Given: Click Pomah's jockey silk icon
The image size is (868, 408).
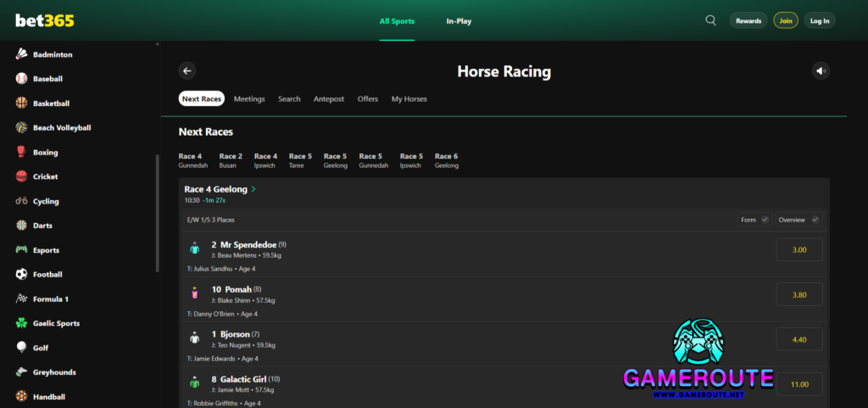Looking at the screenshot, I should click(x=194, y=293).
